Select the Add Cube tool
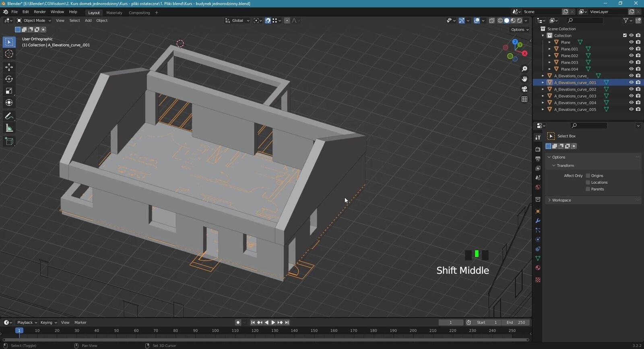This screenshot has width=644, height=349. [9, 141]
